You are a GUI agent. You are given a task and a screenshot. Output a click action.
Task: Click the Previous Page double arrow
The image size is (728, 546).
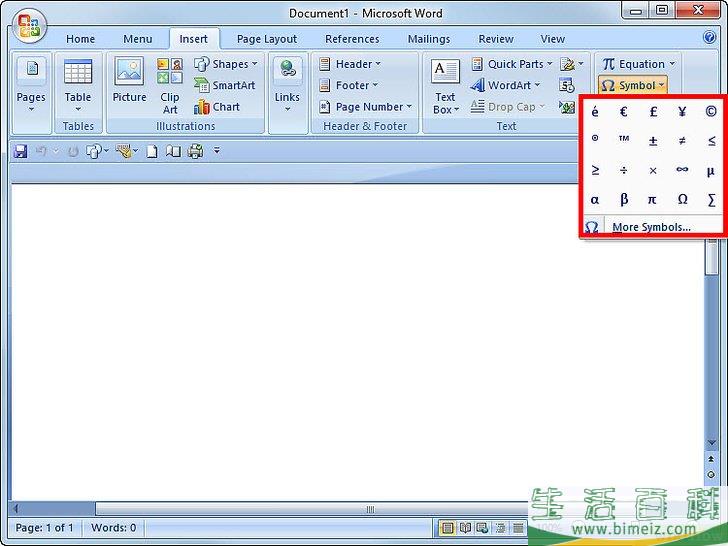tap(711, 459)
